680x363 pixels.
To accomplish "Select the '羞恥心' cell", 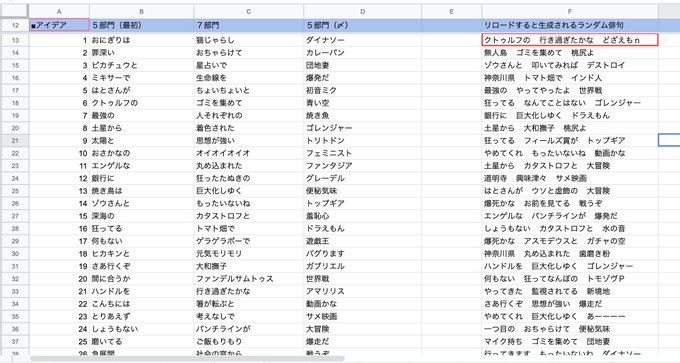I will (362, 216).
